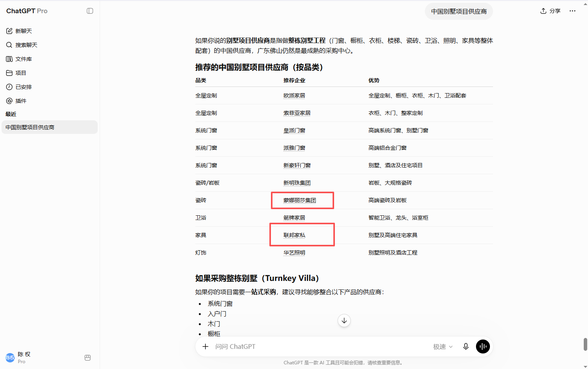Click heading 推荐的中国别墅项目供应商（按品类）

[x=259, y=68]
